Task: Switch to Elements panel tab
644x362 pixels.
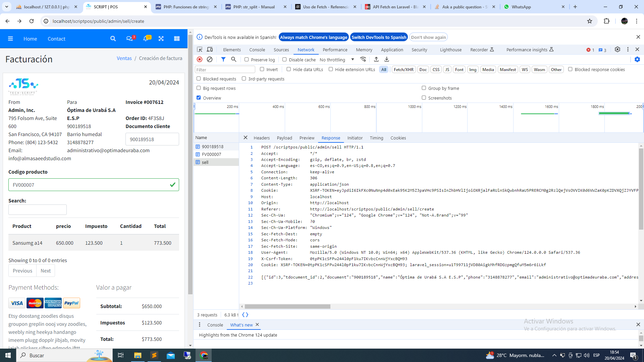Action: click(232, 50)
